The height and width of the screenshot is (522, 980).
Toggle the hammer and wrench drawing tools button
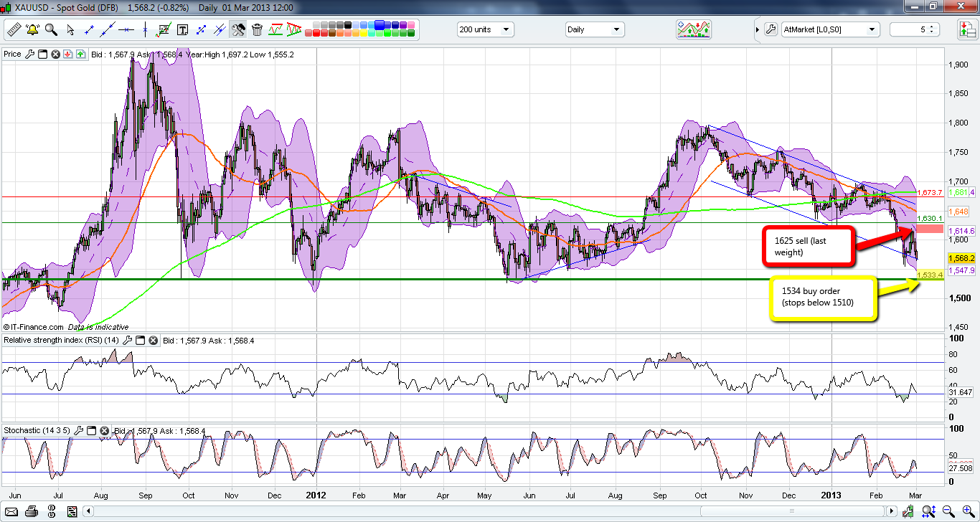pos(238,29)
